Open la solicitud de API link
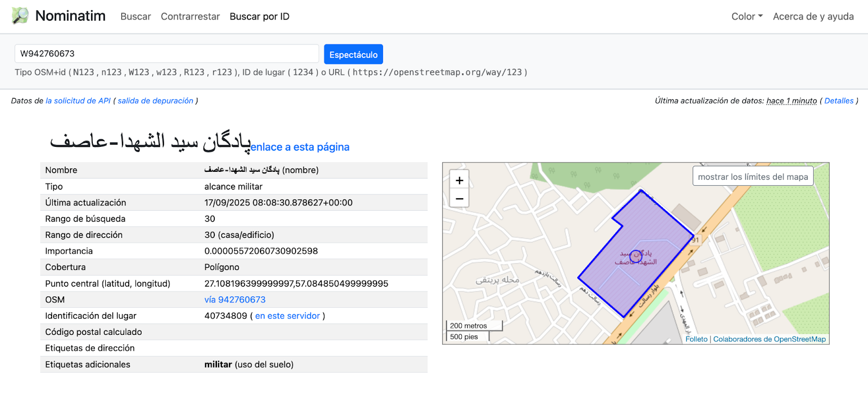Screen dimensions: 868x395 coord(78,101)
